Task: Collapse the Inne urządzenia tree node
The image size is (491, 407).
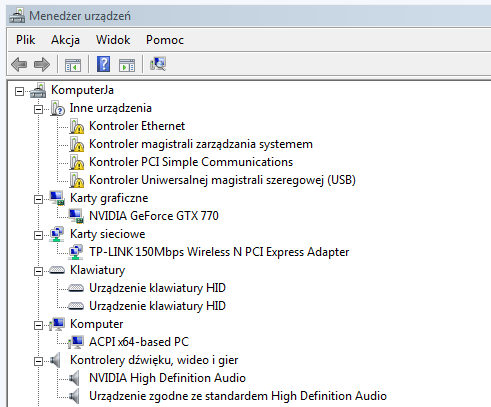Action: click(39, 109)
